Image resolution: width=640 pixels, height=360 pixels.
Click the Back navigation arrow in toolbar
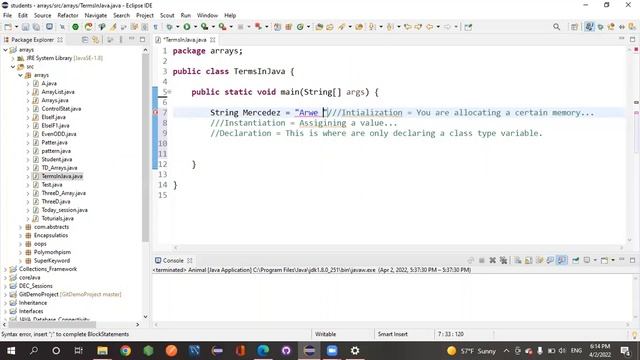pyautogui.click(x=429, y=27)
